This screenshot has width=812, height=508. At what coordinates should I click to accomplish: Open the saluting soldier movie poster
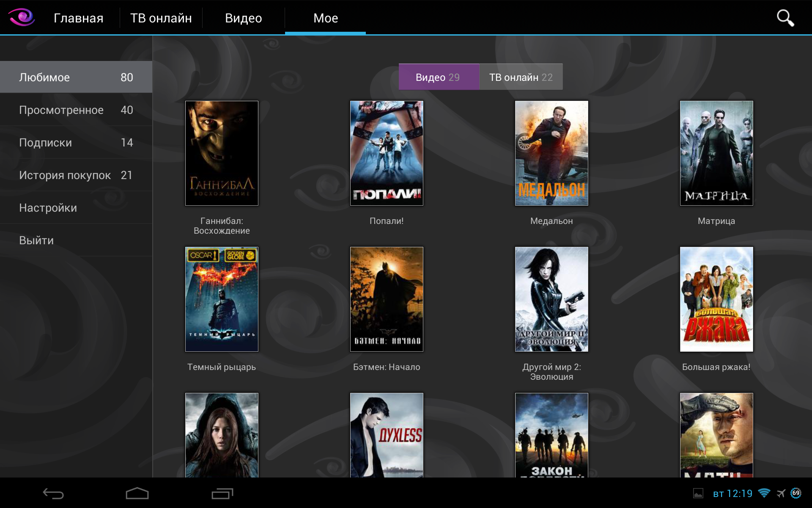(x=716, y=435)
